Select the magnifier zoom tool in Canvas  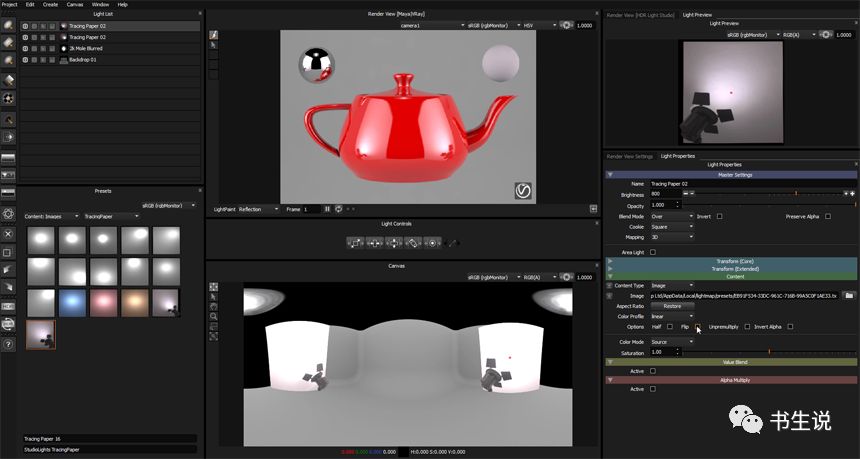coord(213,316)
